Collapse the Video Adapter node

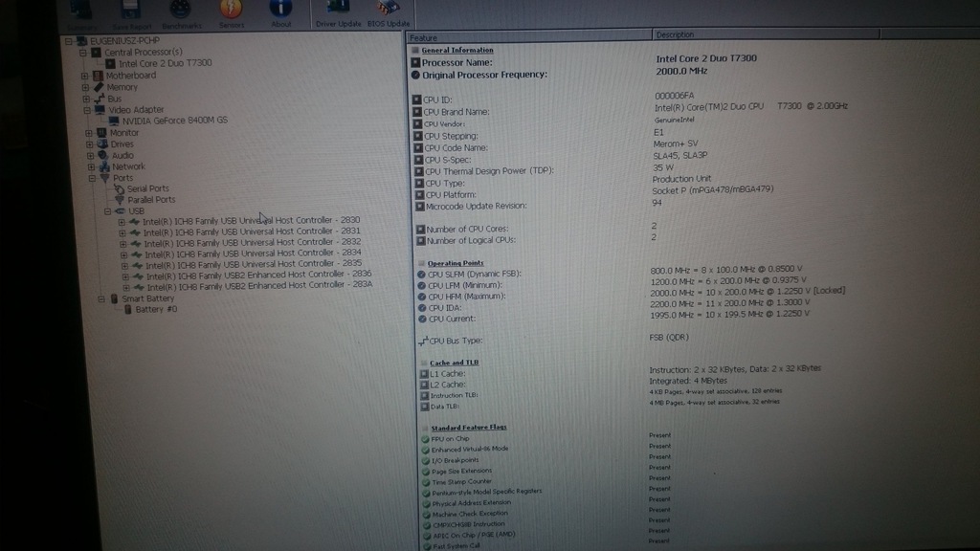(87, 110)
